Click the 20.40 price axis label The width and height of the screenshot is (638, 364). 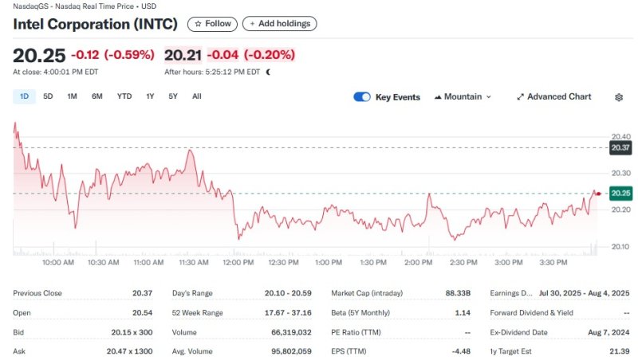point(621,137)
